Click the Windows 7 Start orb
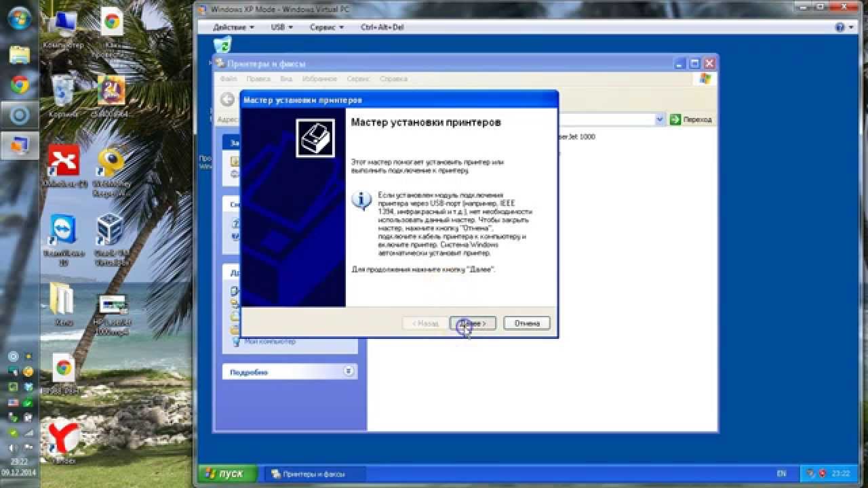The image size is (868, 488). (19, 18)
